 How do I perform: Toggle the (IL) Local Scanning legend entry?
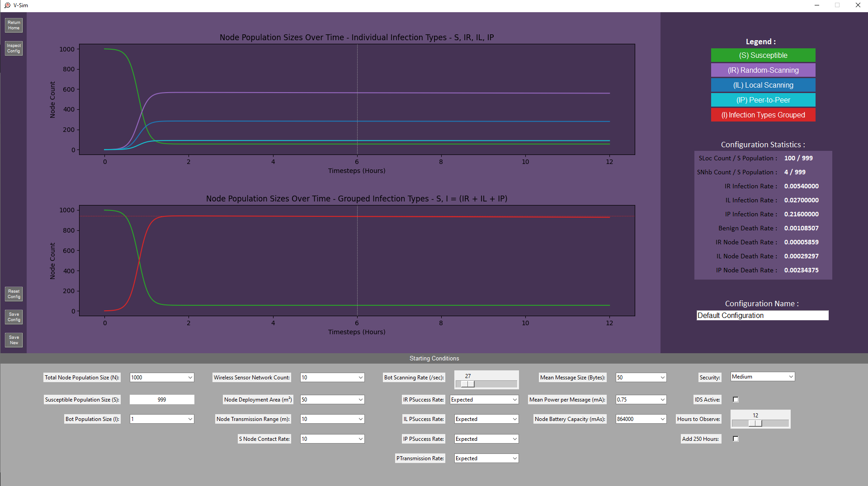tap(763, 85)
